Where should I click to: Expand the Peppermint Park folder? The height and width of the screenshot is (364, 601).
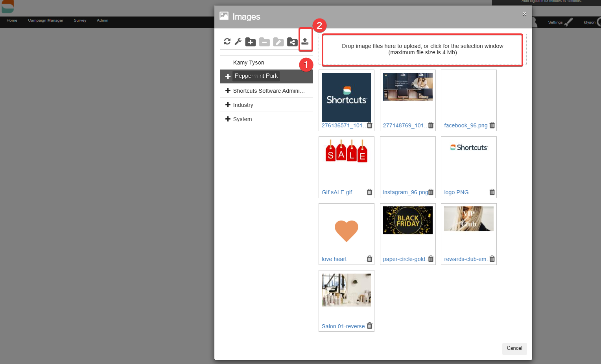tap(228, 76)
